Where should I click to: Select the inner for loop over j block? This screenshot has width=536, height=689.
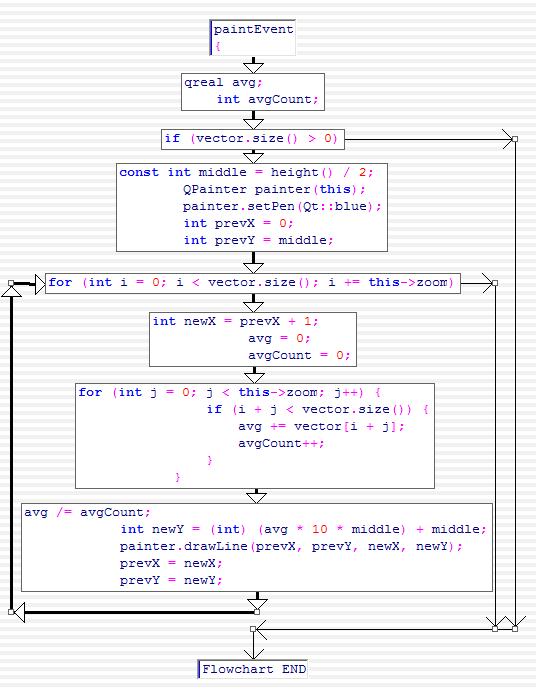(x=255, y=436)
